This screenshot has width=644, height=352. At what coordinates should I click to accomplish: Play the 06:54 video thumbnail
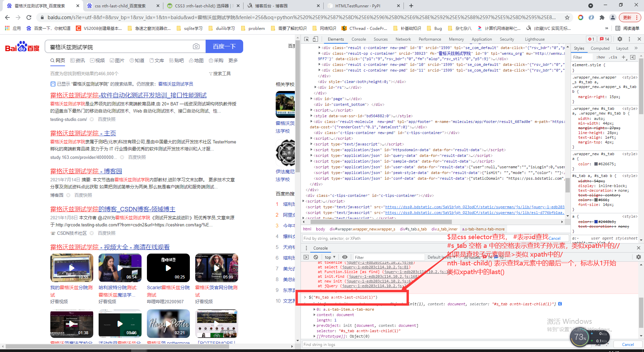click(x=120, y=268)
